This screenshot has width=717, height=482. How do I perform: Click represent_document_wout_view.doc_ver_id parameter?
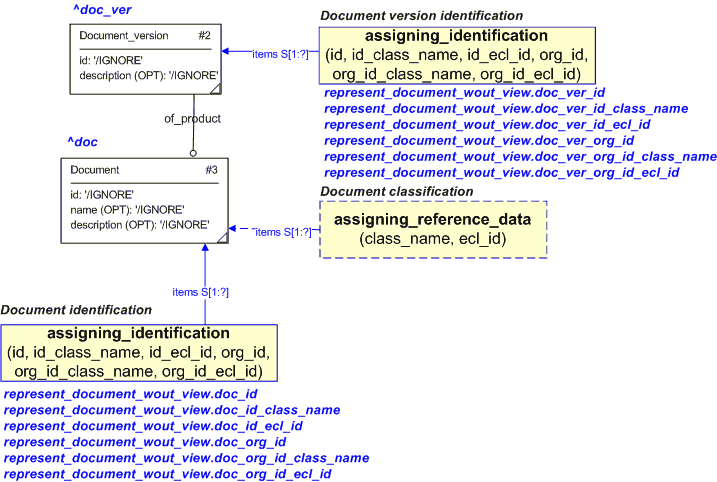(x=465, y=93)
